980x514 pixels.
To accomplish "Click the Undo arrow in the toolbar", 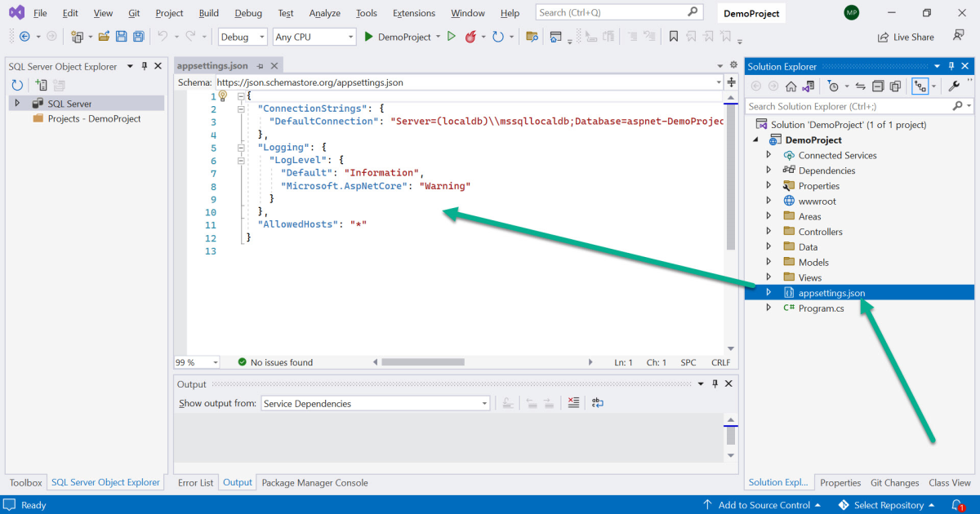I will click(x=162, y=37).
